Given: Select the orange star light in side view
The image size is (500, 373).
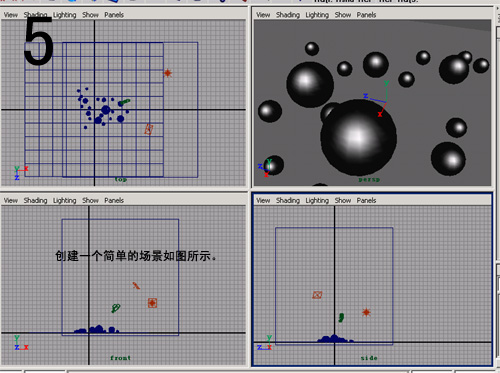Looking at the screenshot, I should point(366,312).
